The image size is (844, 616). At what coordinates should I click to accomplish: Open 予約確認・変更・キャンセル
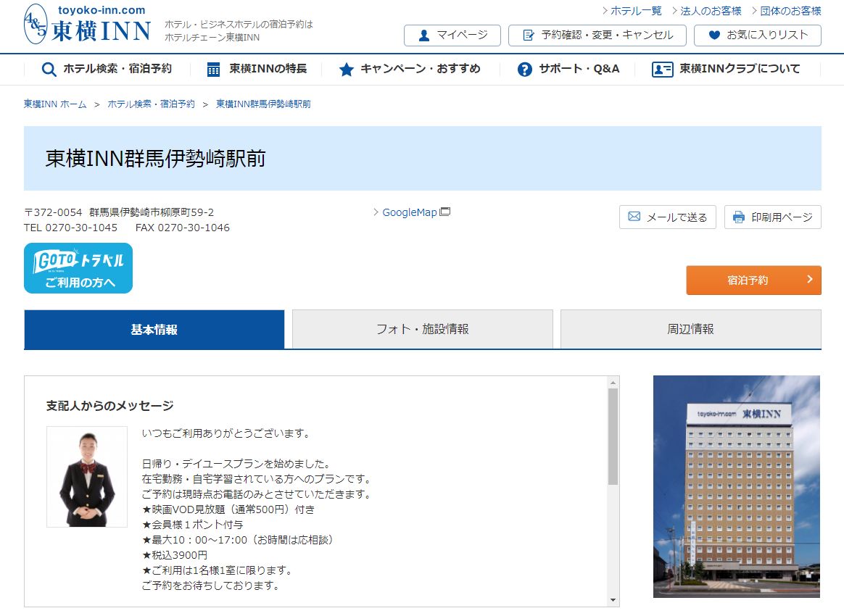(x=597, y=36)
